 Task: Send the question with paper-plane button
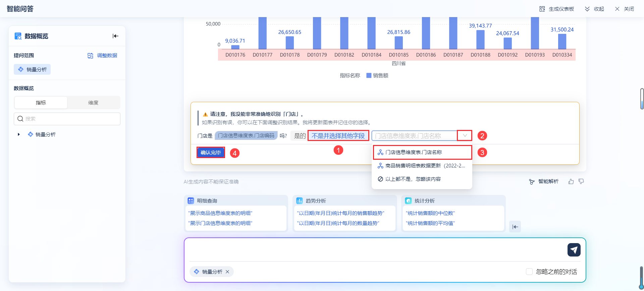[x=574, y=250]
